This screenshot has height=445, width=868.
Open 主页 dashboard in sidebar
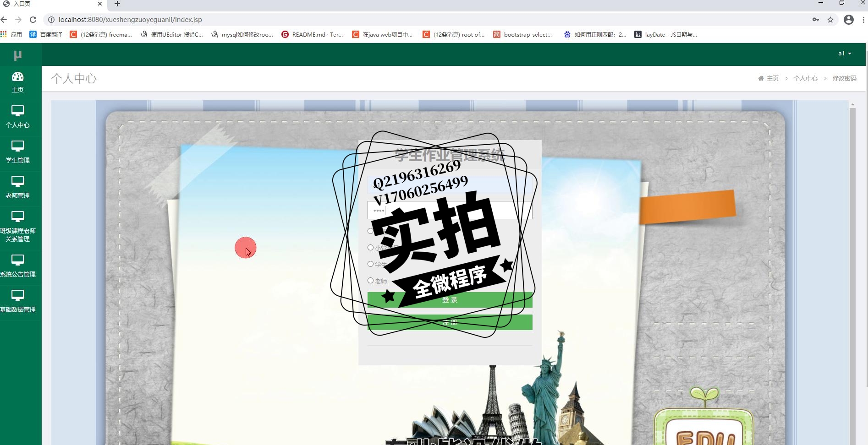pyautogui.click(x=18, y=82)
